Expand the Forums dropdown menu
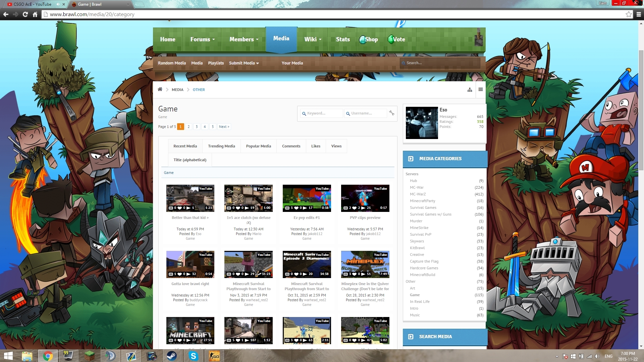 click(203, 39)
